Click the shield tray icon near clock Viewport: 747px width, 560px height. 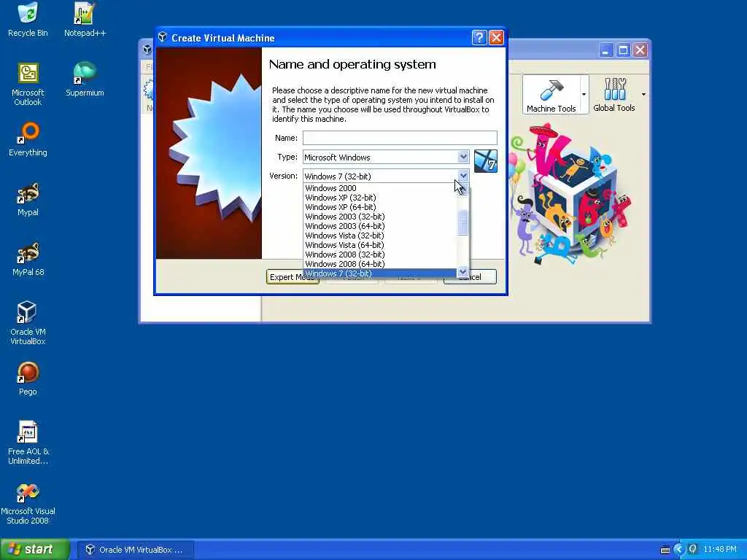[693, 549]
